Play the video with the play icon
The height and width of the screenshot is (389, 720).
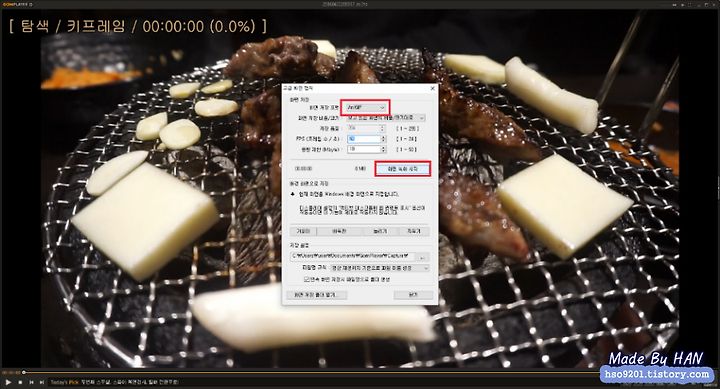8,382
